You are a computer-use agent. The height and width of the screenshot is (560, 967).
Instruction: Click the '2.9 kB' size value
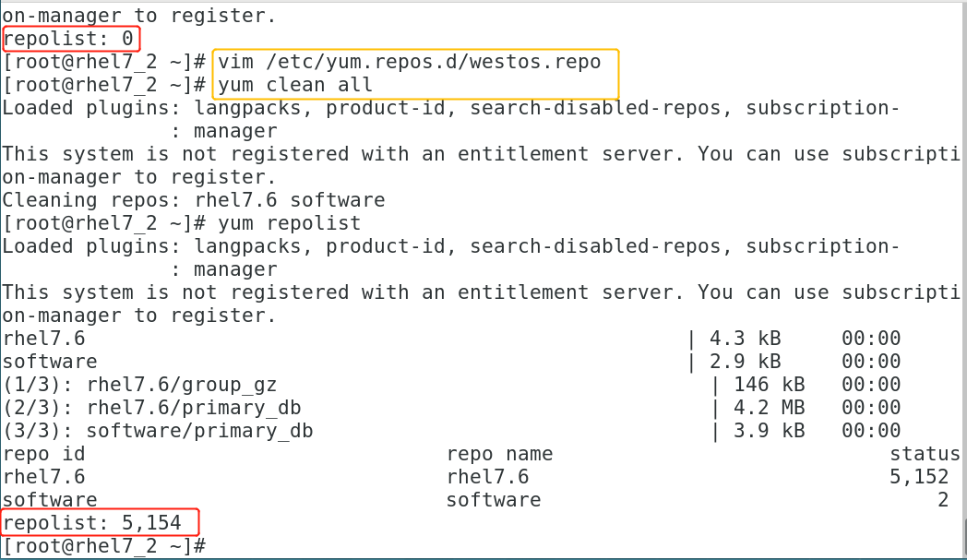coord(745,361)
